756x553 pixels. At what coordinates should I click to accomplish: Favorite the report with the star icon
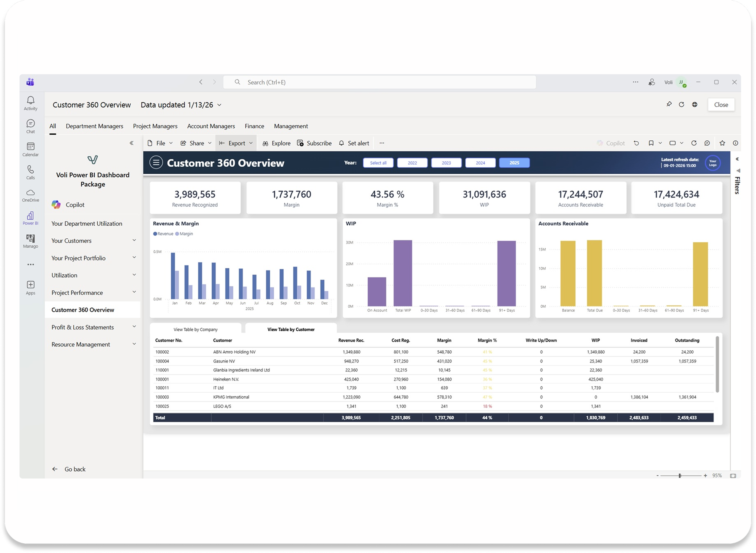pyautogui.click(x=722, y=143)
